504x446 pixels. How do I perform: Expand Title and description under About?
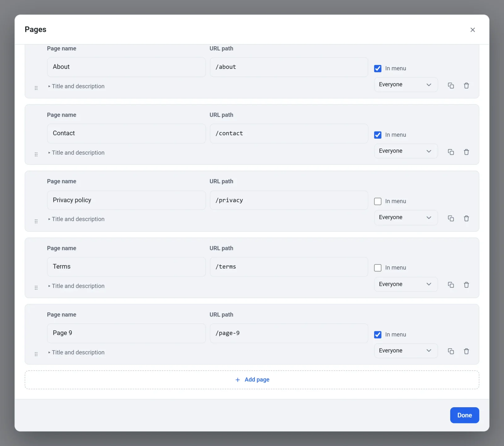click(76, 86)
